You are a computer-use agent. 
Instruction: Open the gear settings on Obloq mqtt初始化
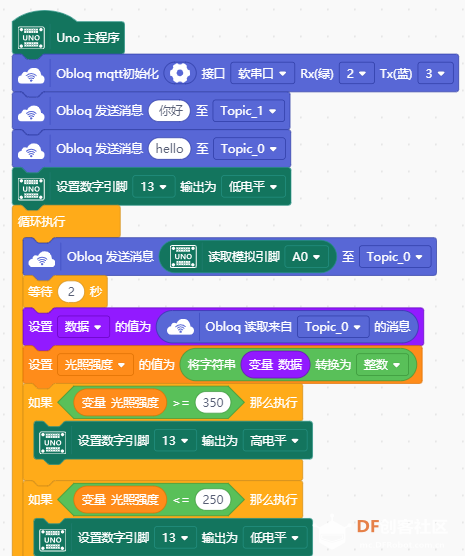180,73
